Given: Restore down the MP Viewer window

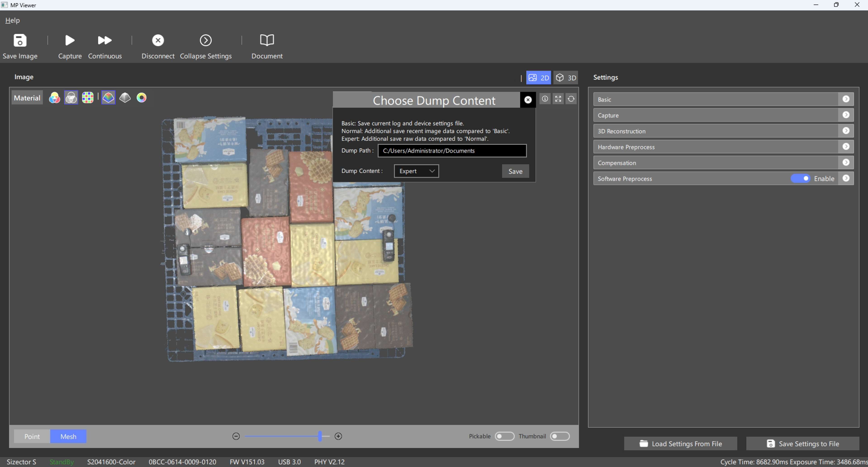Looking at the screenshot, I should (836, 5).
